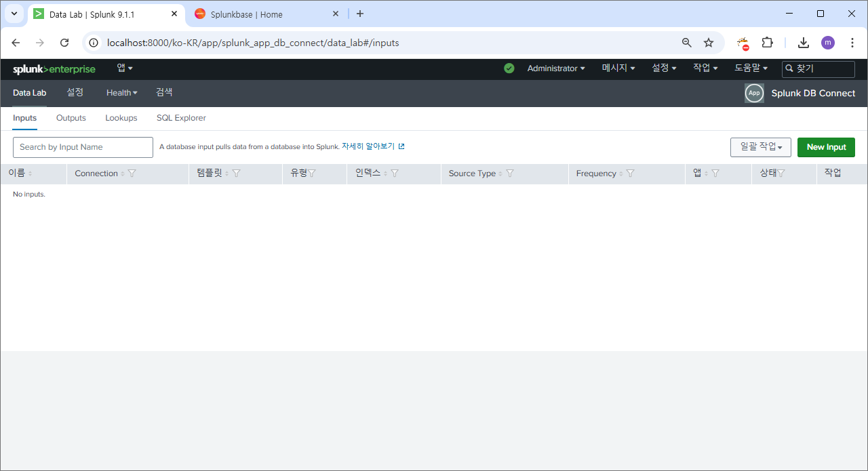Expand the 작업 dropdown in the top bar
Screen dimensions: 868x471
click(x=705, y=68)
